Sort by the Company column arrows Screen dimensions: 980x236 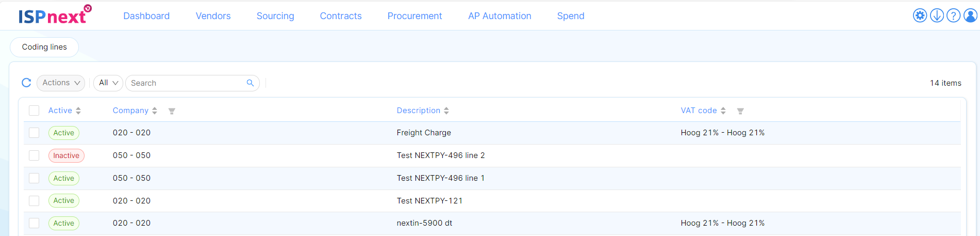coord(154,111)
